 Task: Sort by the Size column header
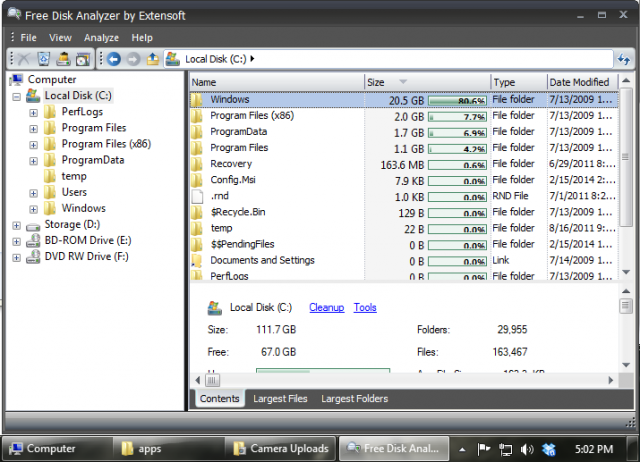point(427,82)
